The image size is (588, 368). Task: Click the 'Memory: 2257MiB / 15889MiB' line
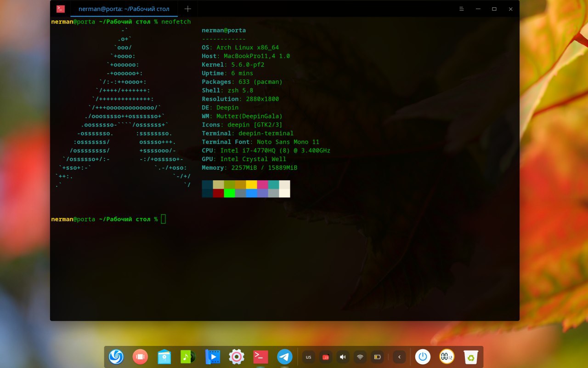[249, 168]
